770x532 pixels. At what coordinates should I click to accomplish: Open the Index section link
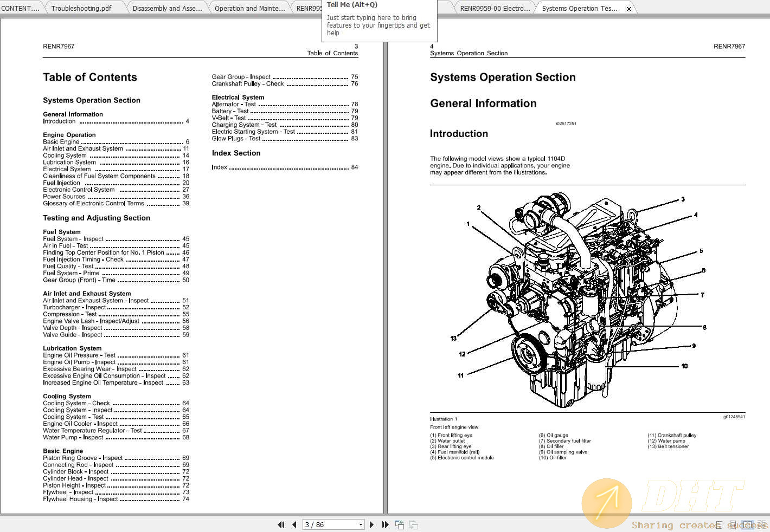click(x=219, y=167)
